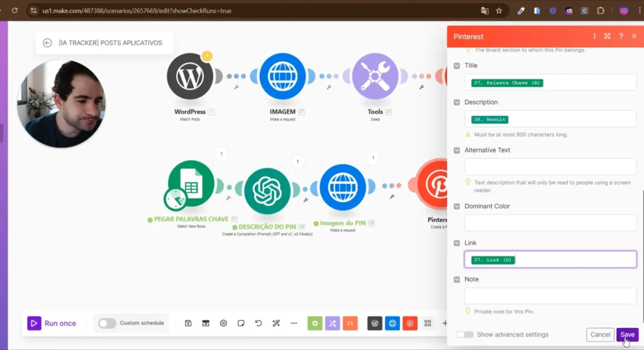This screenshot has height=350, width=644.
Task: Click the clock schedule badge on Sheets module
Action: [x=175, y=200]
